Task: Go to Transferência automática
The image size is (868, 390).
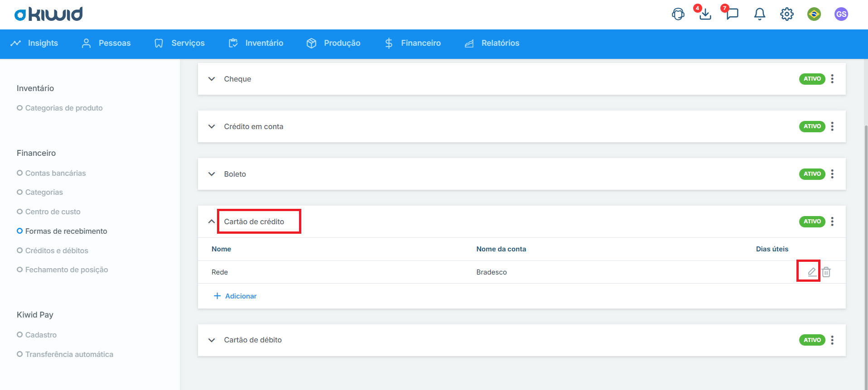Action: click(x=65, y=354)
